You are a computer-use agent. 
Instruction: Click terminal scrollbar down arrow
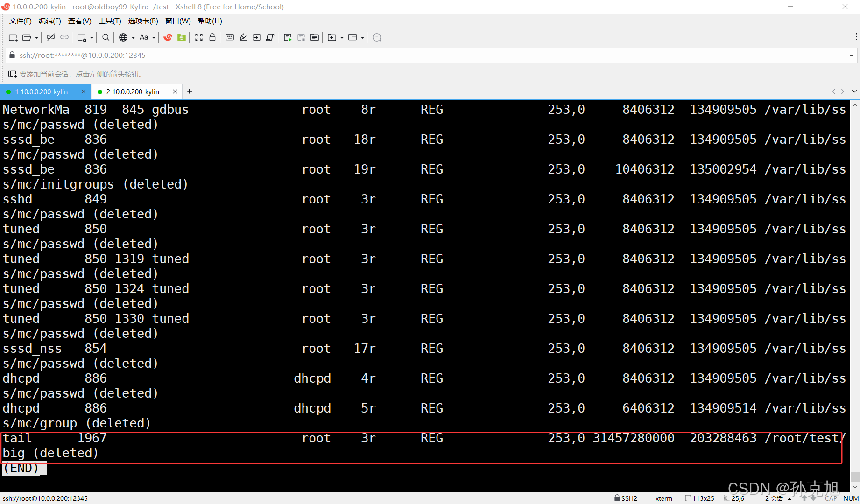click(x=855, y=487)
